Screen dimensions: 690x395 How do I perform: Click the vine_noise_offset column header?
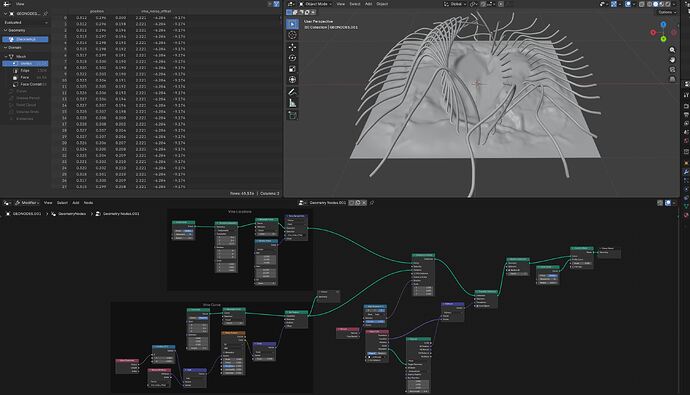click(x=156, y=11)
